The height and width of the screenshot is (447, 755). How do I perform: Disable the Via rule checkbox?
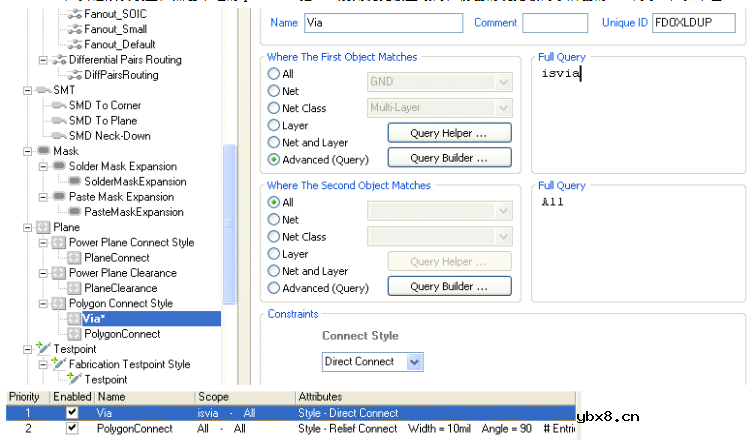click(x=71, y=413)
